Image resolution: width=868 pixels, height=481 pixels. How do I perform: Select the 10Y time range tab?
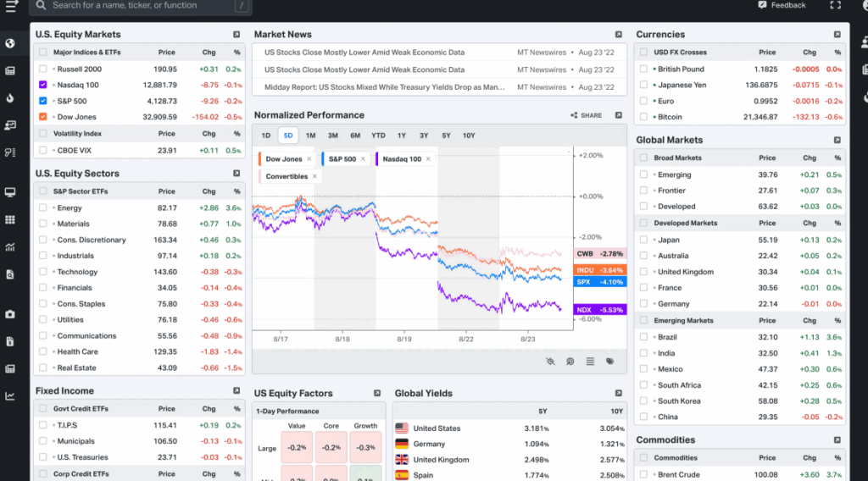click(469, 135)
